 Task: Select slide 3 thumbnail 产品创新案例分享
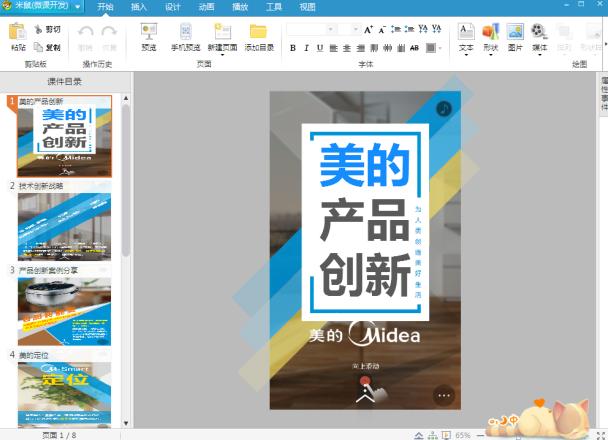(x=64, y=311)
